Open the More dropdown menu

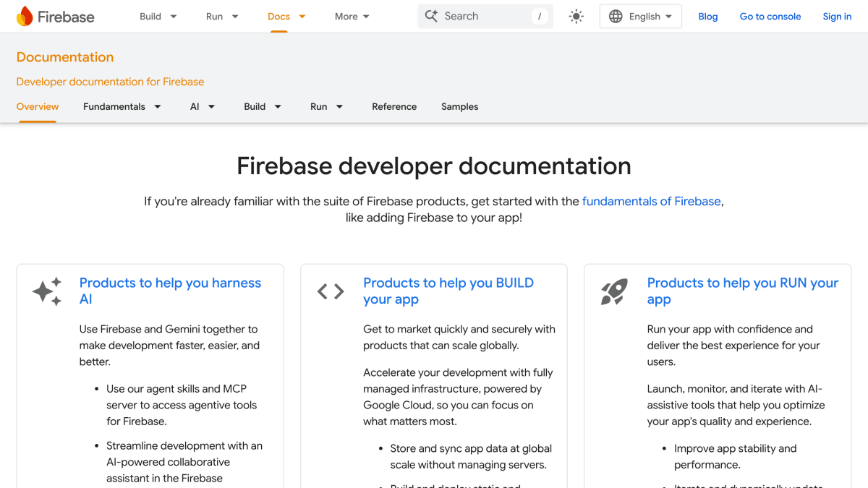click(352, 17)
